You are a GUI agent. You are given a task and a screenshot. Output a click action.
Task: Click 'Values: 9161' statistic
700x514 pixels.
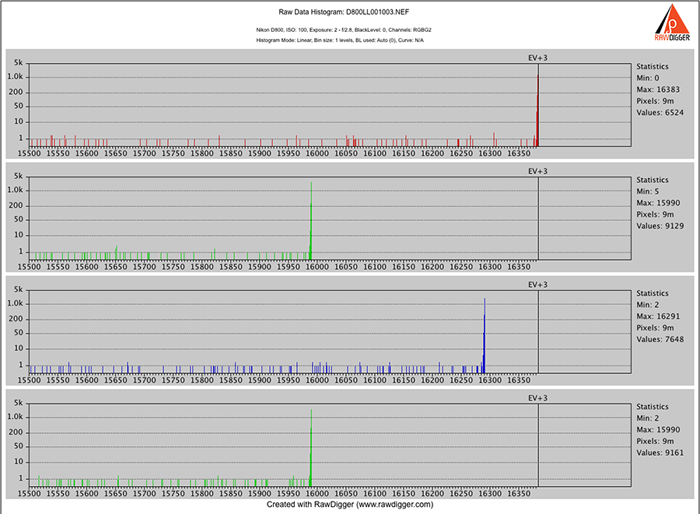tap(660, 453)
